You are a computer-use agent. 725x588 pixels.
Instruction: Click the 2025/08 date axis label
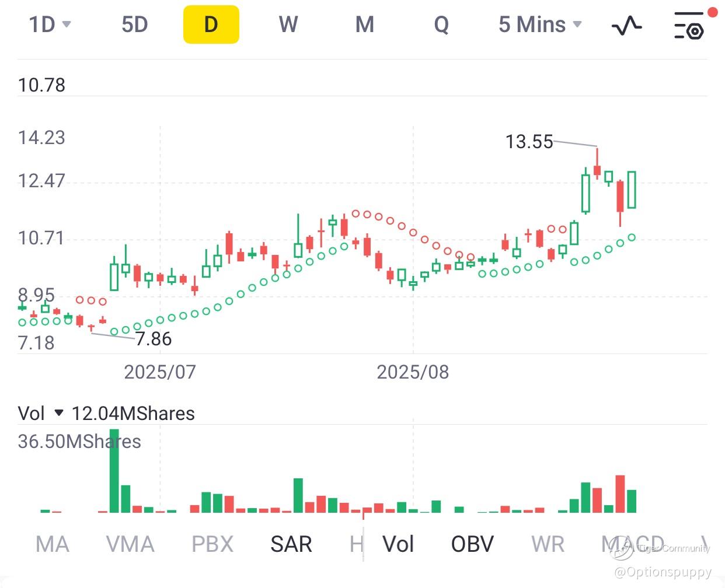[x=413, y=372]
